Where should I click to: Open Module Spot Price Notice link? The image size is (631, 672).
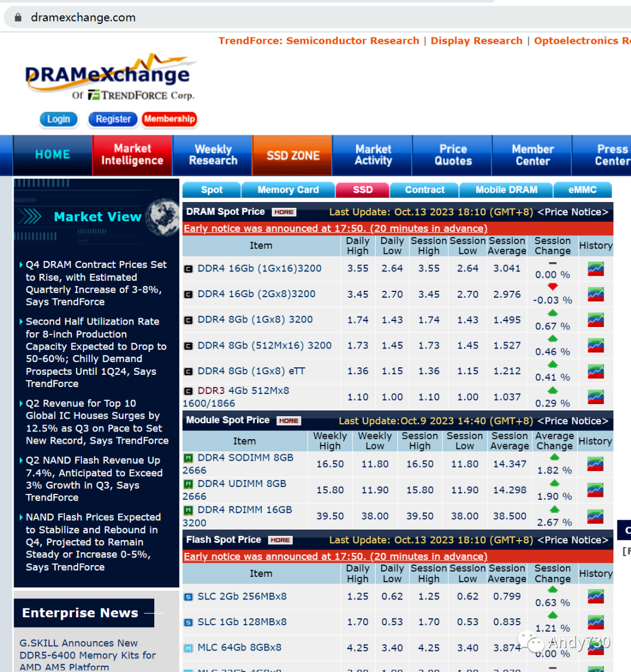(x=573, y=421)
